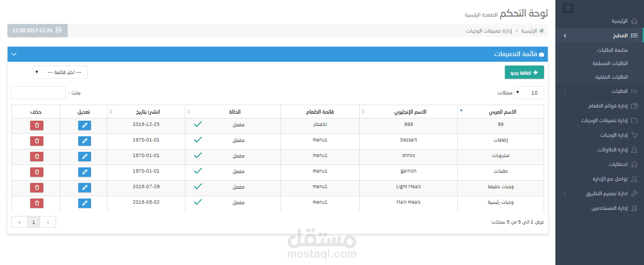Toggle the sidebar hamburger menu button
This screenshot has width=644, height=265.
pos(568,8)
